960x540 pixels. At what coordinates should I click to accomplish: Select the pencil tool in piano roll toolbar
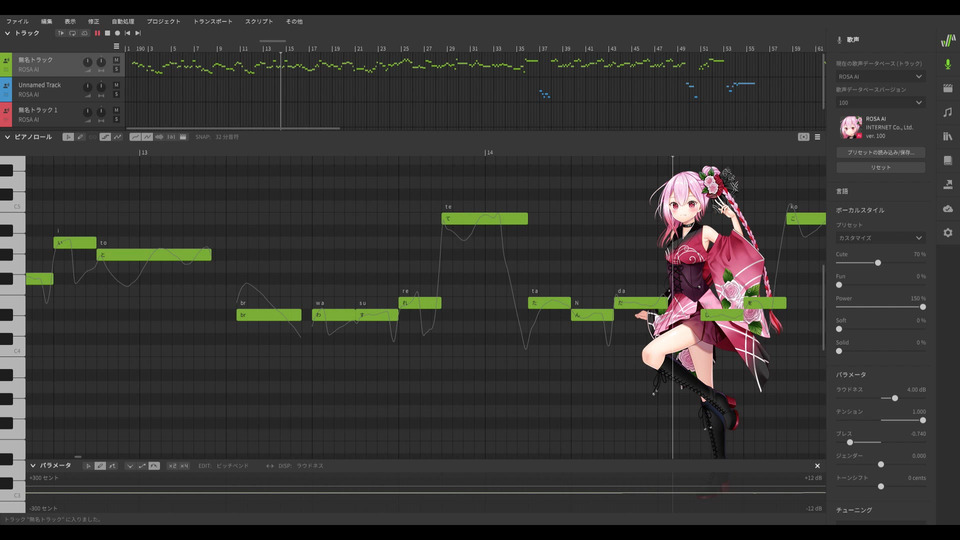point(80,137)
